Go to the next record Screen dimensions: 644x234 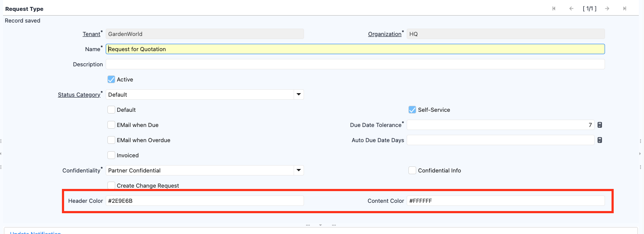607,9
